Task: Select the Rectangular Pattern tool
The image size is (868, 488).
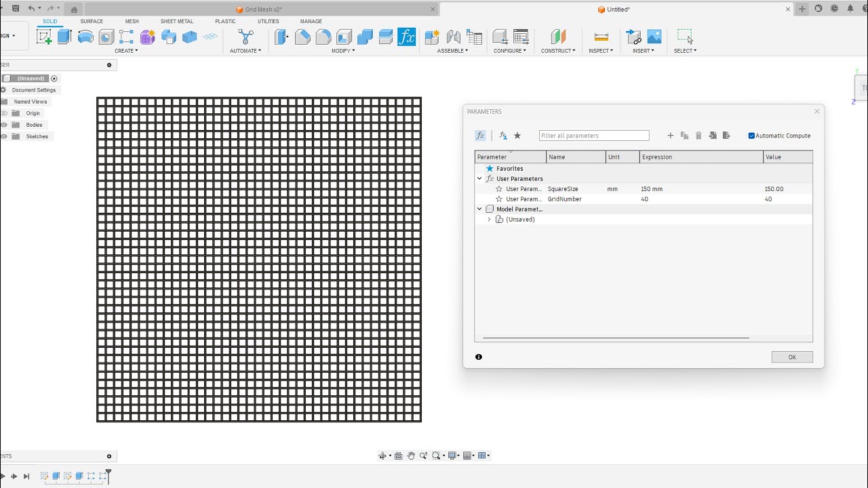Action: [x=126, y=37]
